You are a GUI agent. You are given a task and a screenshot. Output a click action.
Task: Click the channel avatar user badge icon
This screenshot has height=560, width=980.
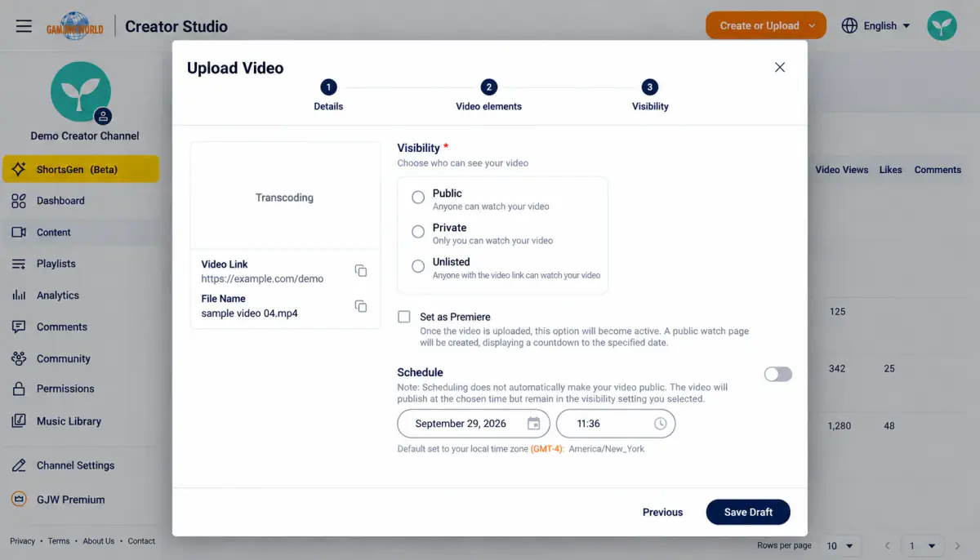pyautogui.click(x=102, y=116)
